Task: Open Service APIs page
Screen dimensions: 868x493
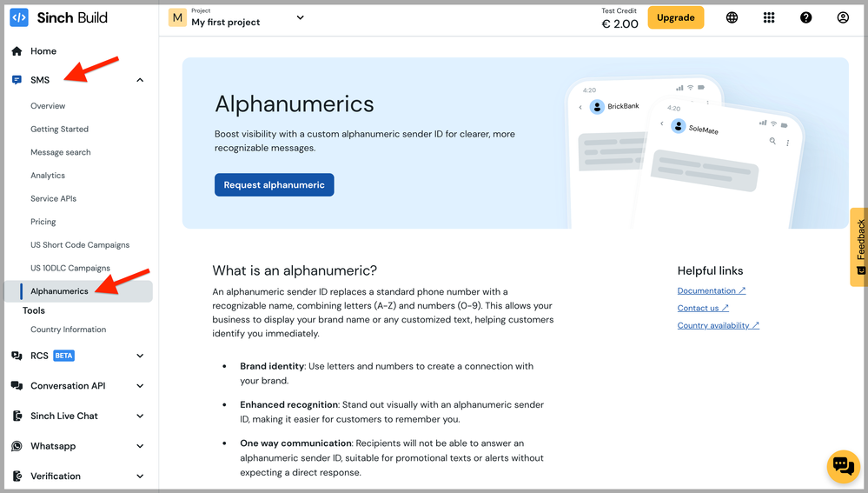Action: click(x=53, y=198)
